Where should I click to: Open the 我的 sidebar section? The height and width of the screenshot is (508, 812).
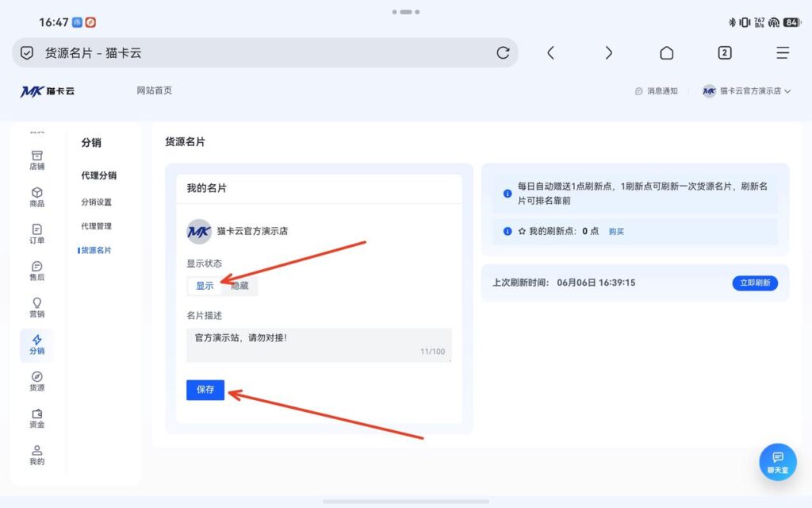pos(36,455)
